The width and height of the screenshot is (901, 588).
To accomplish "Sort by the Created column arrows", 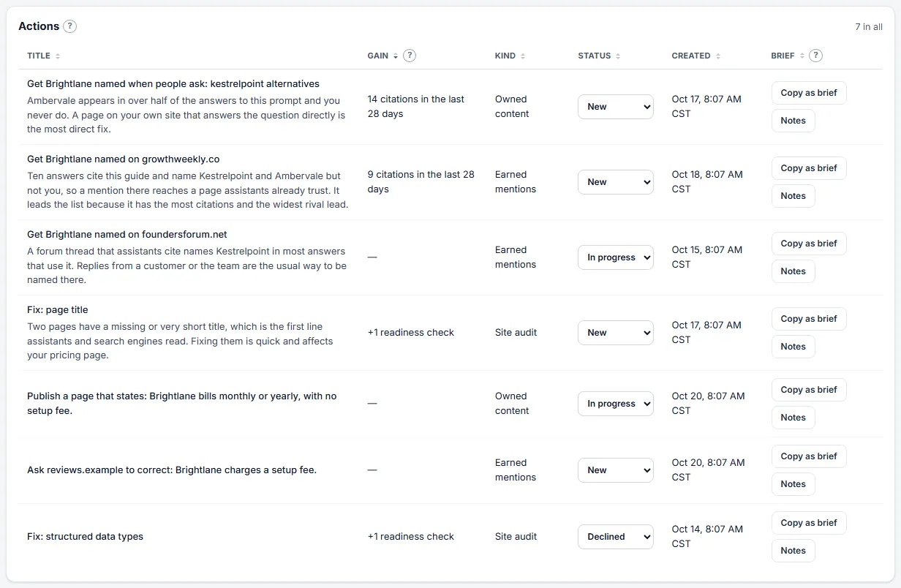I will pyautogui.click(x=718, y=56).
